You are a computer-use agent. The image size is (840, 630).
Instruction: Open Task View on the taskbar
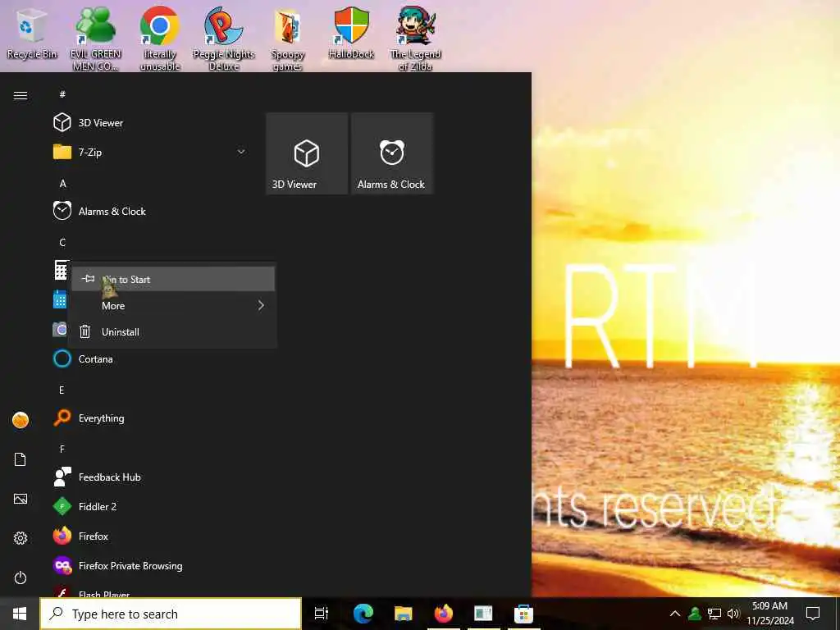click(x=322, y=614)
